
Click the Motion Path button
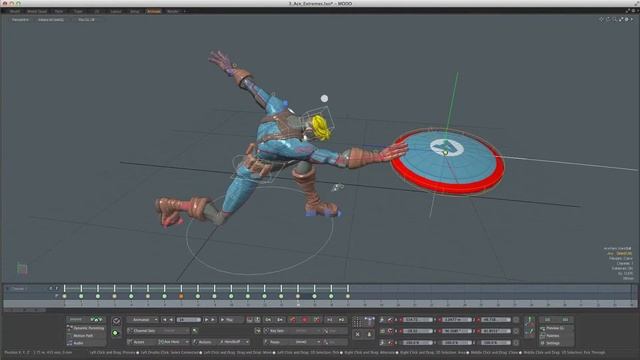click(x=86, y=336)
